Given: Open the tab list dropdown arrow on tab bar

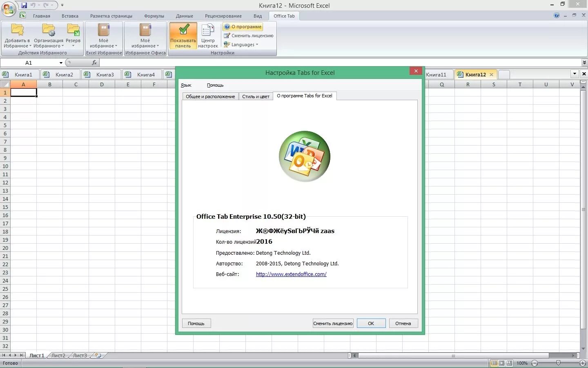Looking at the screenshot, I should 575,74.
